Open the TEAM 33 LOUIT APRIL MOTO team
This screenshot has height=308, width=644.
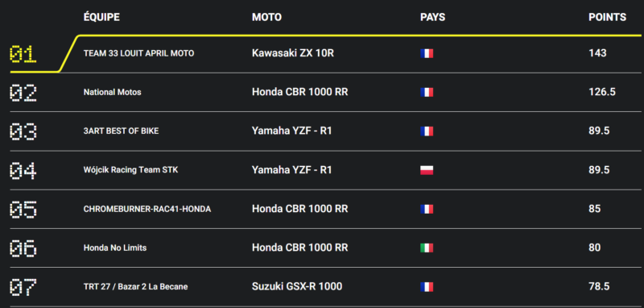[x=138, y=53]
